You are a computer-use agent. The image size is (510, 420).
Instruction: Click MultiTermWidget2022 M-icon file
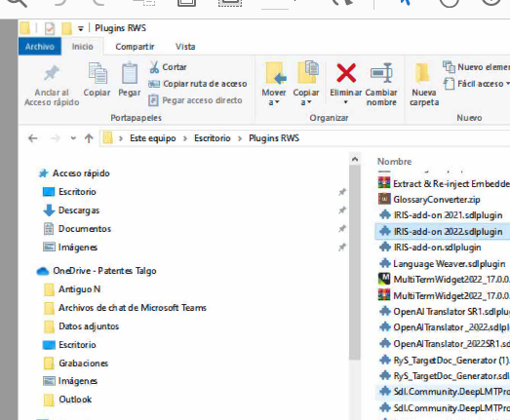tap(384, 279)
